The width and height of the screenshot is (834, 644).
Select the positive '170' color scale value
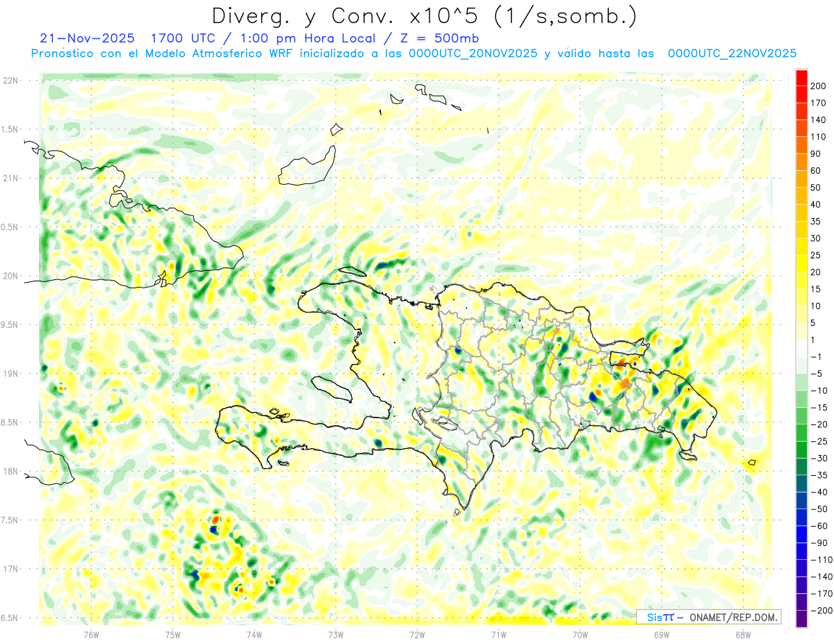pos(818,103)
